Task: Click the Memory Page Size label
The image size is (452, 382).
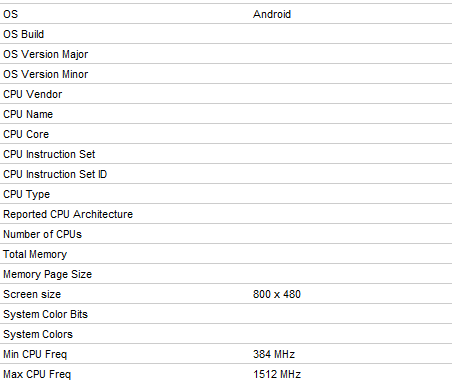Action: [x=47, y=274]
